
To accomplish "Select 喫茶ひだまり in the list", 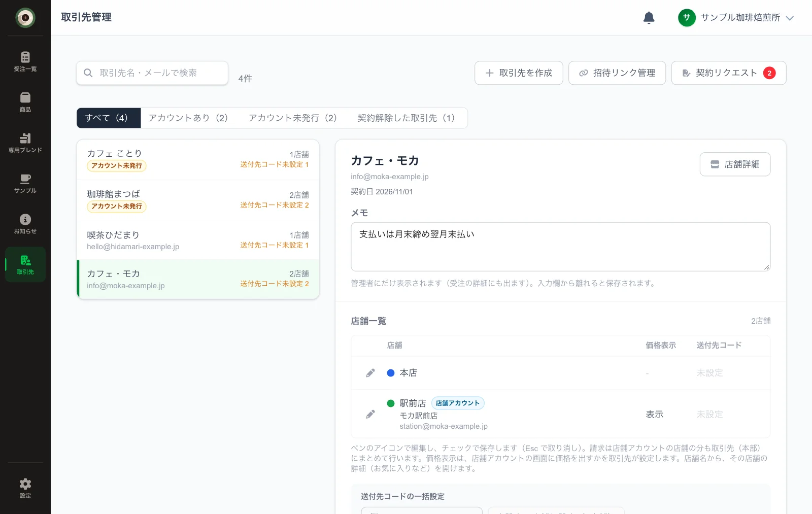I will coord(198,240).
